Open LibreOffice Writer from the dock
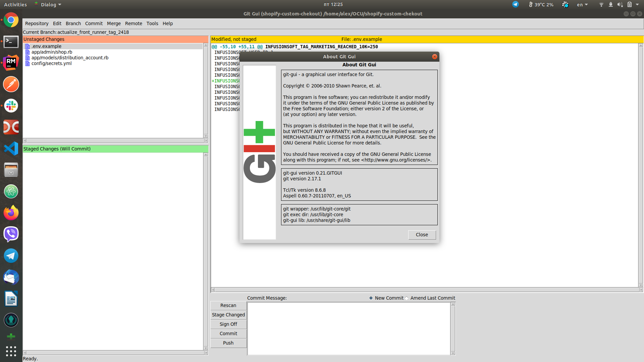The height and width of the screenshot is (362, 644). click(x=11, y=299)
